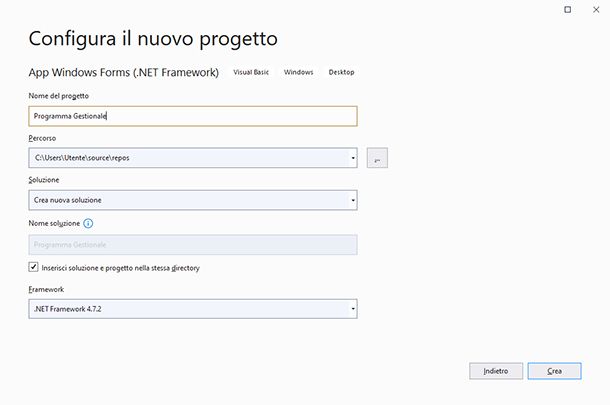Select the Windows tag

point(298,72)
